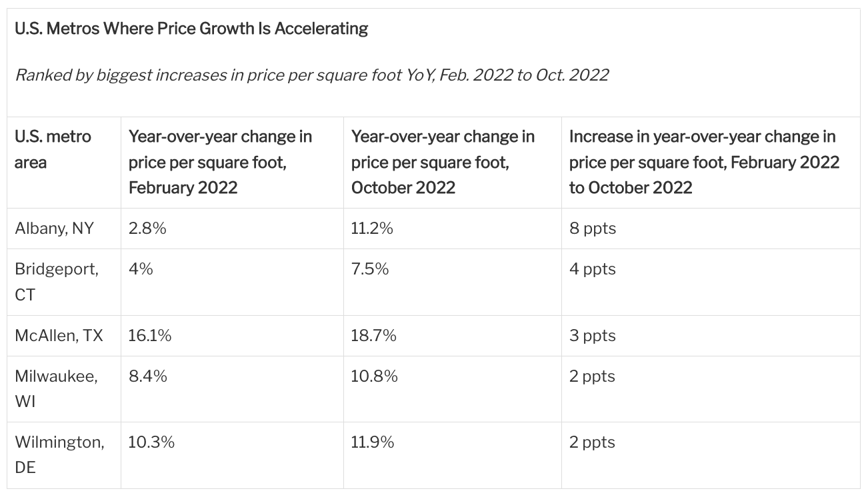The width and height of the screenshot is (868, 497).
Task: Select the Milwaukee, WI metro cell
Action: click(x=56, y=388)
